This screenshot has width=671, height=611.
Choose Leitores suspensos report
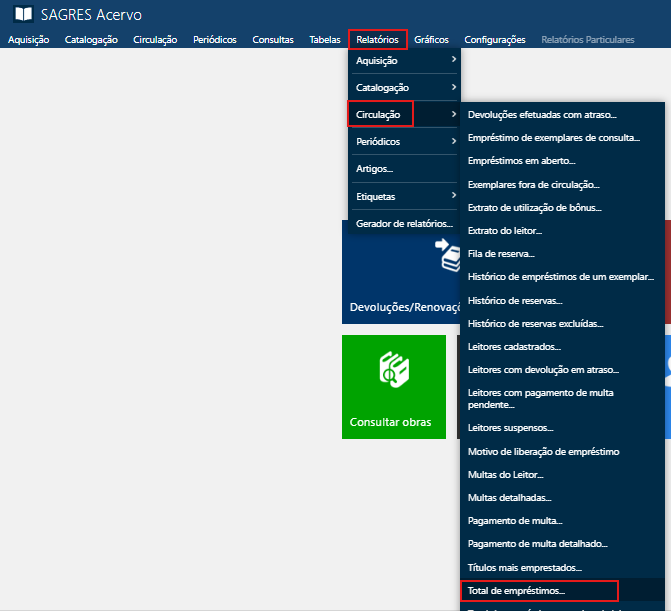click(x=510, y=428)
